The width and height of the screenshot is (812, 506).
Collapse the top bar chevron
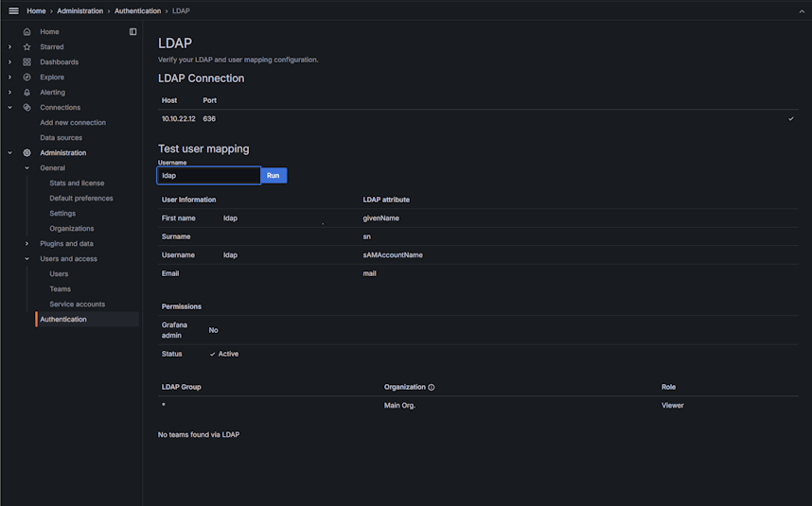tap(802, 10)
